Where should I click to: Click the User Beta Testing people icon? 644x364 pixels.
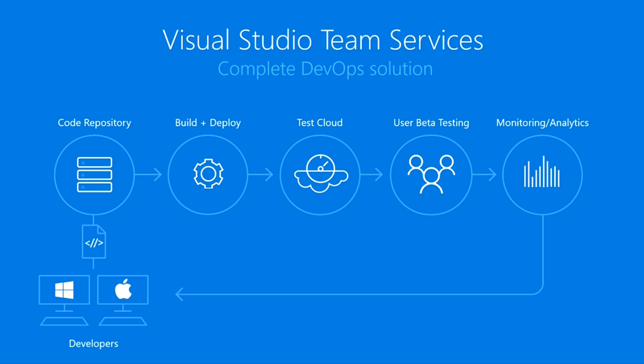coord(431,174)
